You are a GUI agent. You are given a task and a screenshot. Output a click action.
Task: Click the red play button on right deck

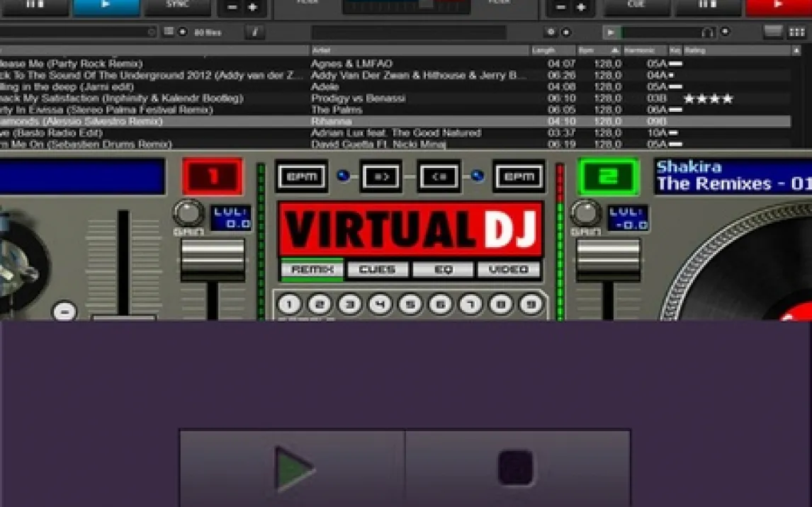pos(778,7)
